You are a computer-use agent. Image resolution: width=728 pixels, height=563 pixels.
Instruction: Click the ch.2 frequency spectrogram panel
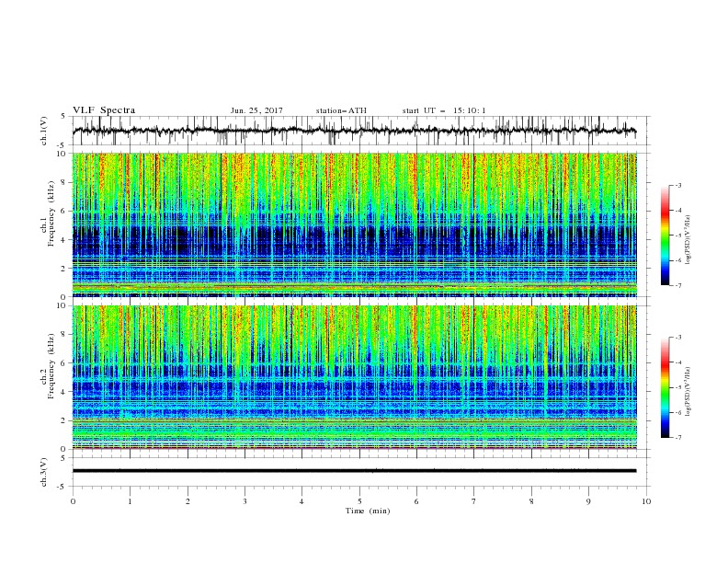click(355, 377)
